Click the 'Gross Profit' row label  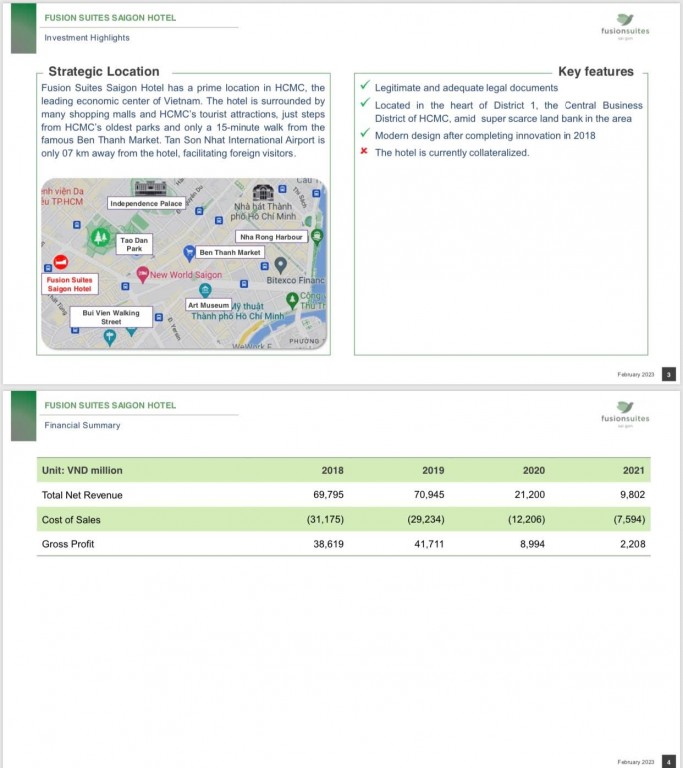click(x=68, y=544)
